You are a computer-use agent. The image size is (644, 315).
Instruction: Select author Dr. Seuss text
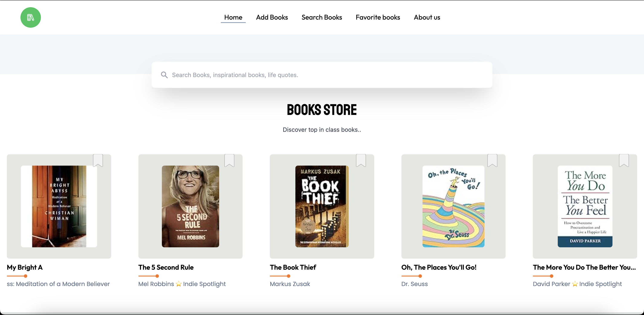coord(414,284)
